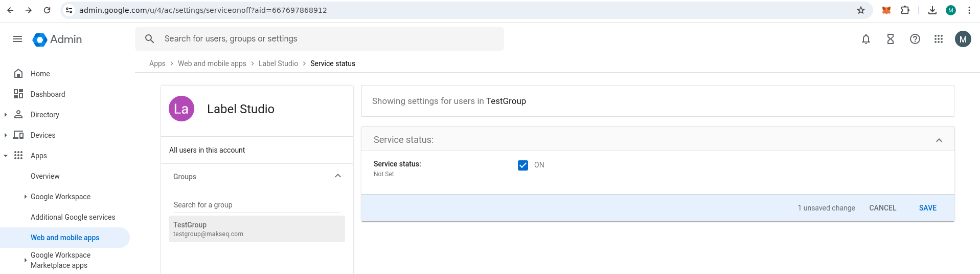Save the unsaved service status change
This screenshot has width=980, height=274.
click(x=927, y=208)
